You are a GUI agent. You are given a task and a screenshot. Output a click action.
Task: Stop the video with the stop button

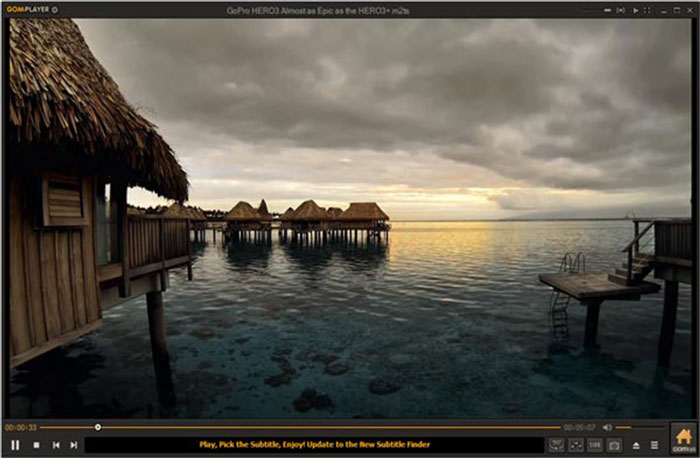pyautogui.click(x=36, y=444)
